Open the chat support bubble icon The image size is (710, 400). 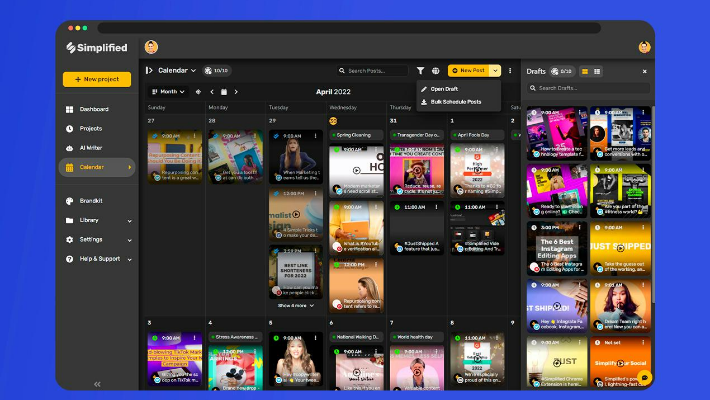pyautogui.click(x=644, y=377)
